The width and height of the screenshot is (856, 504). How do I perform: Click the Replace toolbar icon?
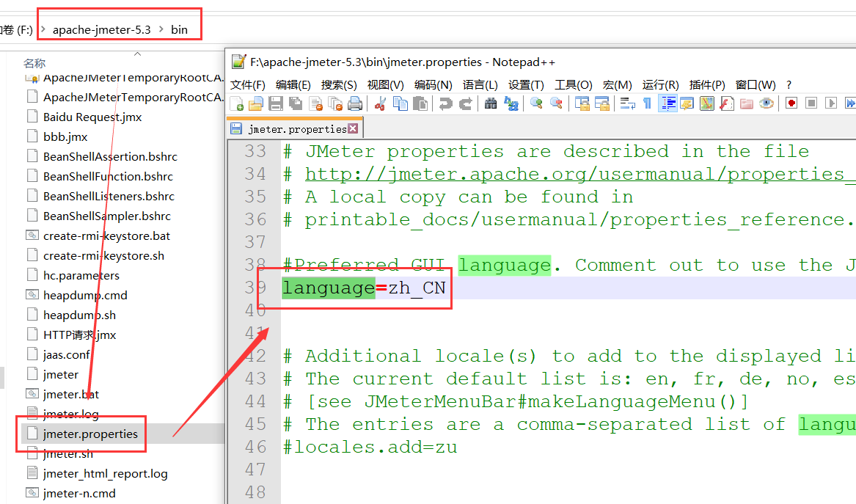[511, 103]
